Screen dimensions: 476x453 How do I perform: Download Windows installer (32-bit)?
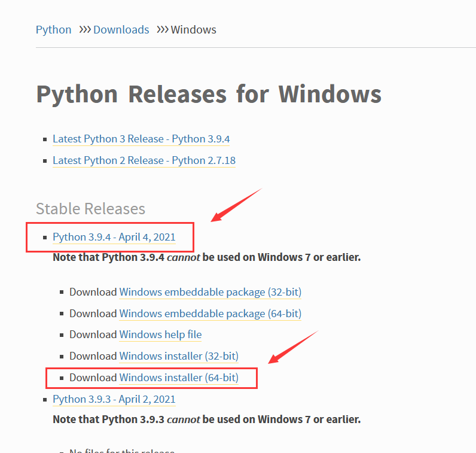tap(179, 356)
